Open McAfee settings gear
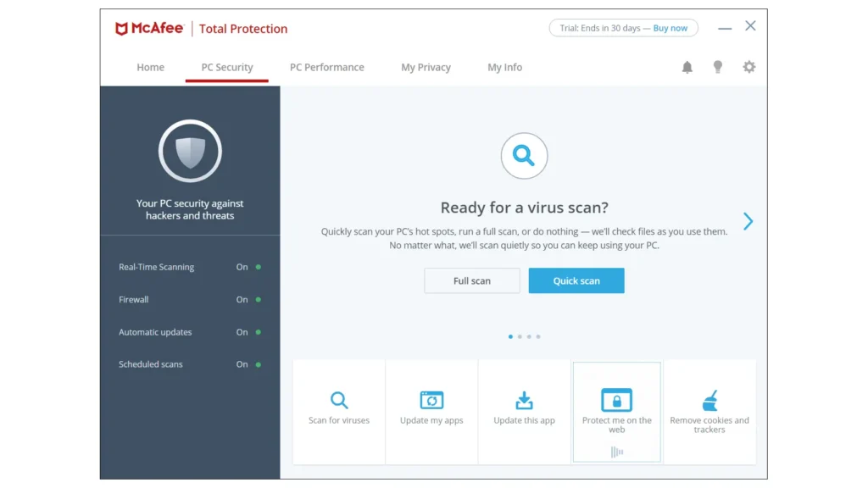Screen dimensions: 868x488 [x=748, y=67]
